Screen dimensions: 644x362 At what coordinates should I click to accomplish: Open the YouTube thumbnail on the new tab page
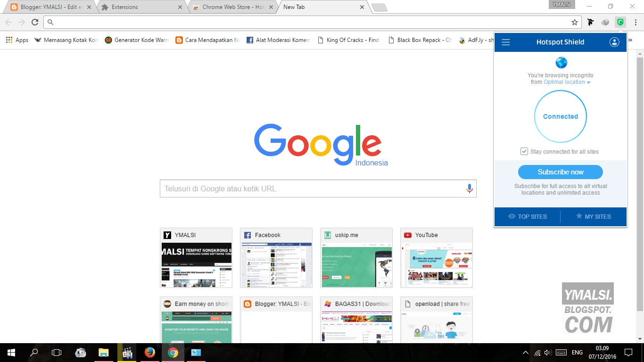click(436, 258)
